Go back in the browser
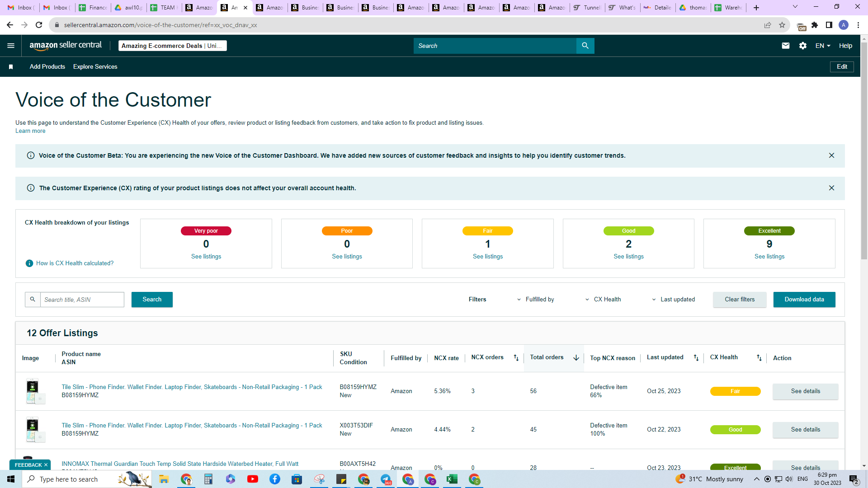868x488 pixels. [10, 25]
